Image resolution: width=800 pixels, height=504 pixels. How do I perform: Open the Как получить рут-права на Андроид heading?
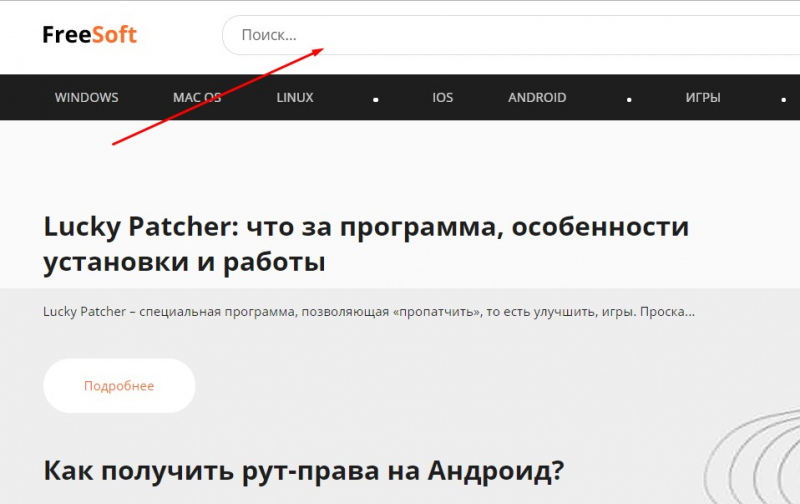304,470
